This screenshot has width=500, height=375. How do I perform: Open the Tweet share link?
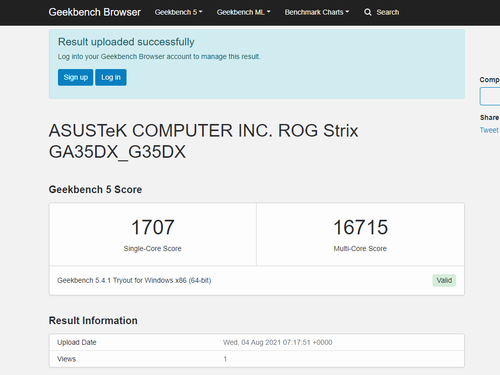[x=489, y=130]
